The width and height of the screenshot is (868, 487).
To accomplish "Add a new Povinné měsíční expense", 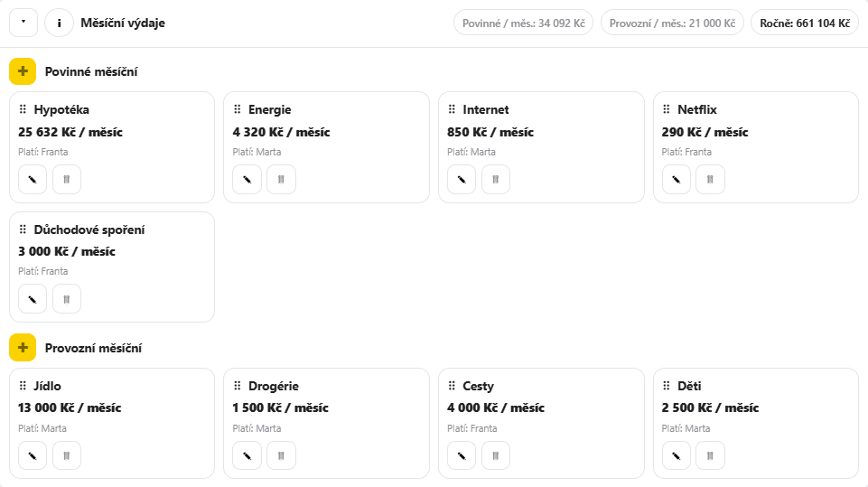I will 23,71.
